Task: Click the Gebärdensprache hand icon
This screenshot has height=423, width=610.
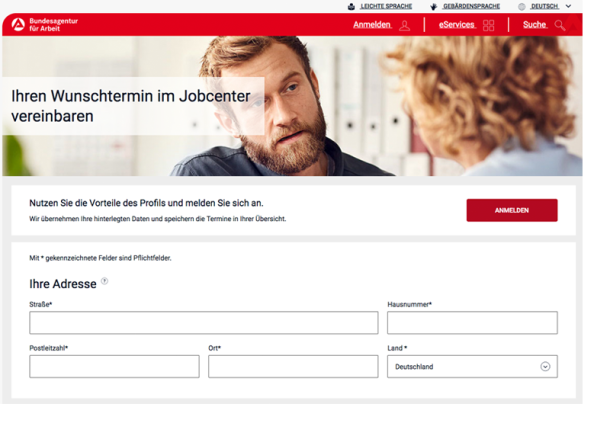Action: click(434, 7)
